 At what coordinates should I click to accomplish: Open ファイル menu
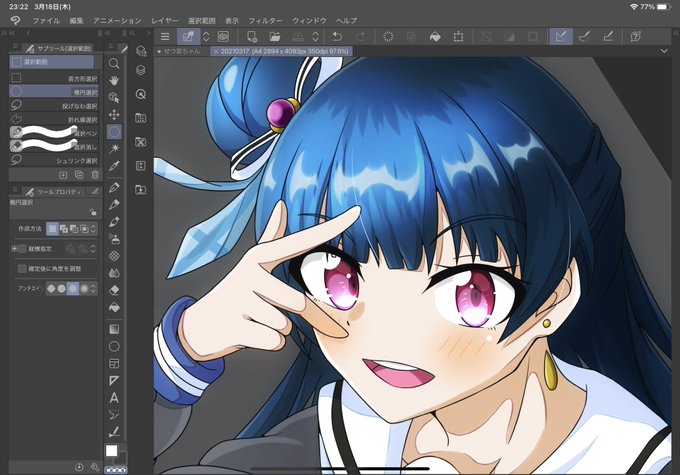click(46, 20)
